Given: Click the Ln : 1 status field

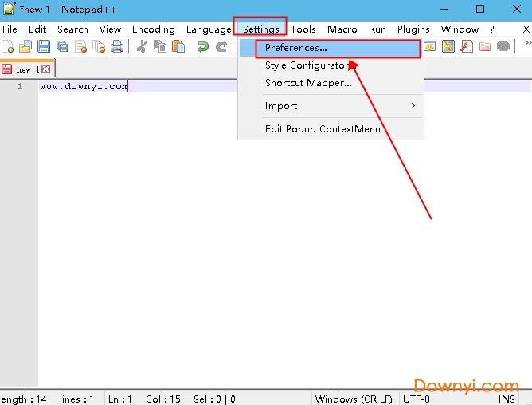Looking at the screenshot, I should point(120,399).
